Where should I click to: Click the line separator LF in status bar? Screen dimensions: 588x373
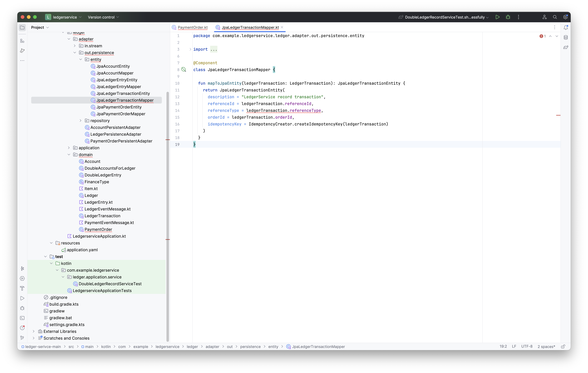pos(514,346)
